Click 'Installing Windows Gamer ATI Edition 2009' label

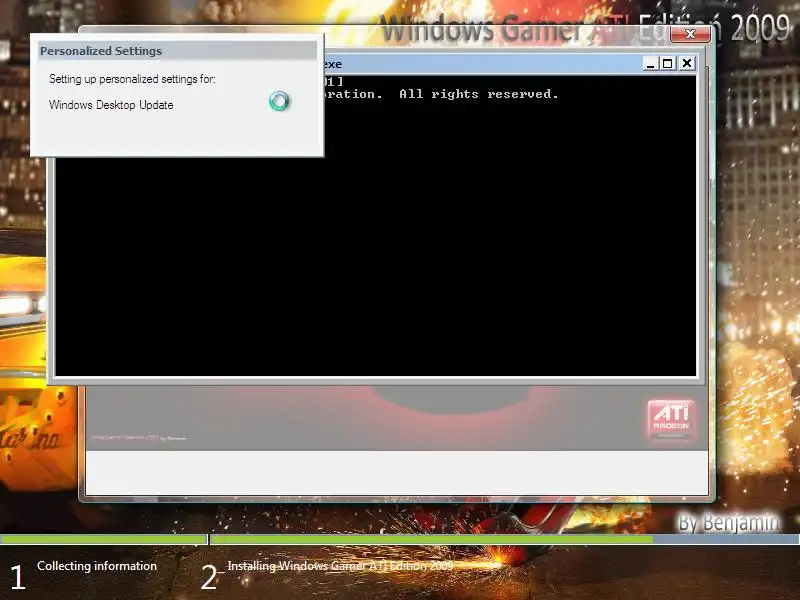tap(340, 566)
